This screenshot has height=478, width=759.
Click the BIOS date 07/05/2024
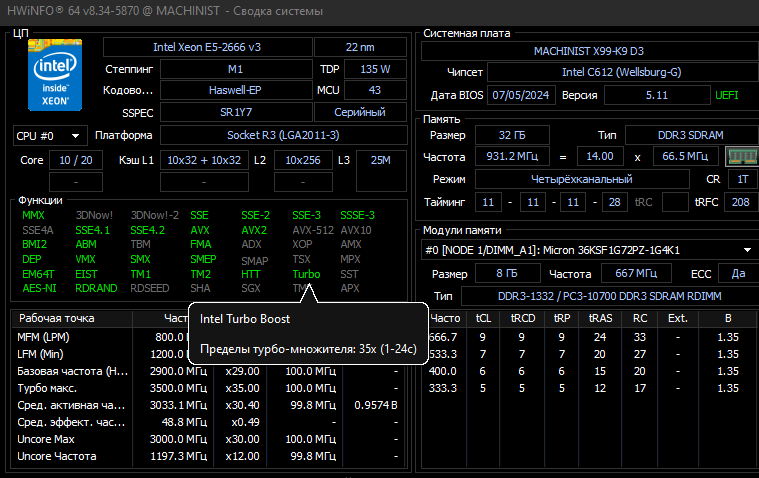(x=521, y=95)
